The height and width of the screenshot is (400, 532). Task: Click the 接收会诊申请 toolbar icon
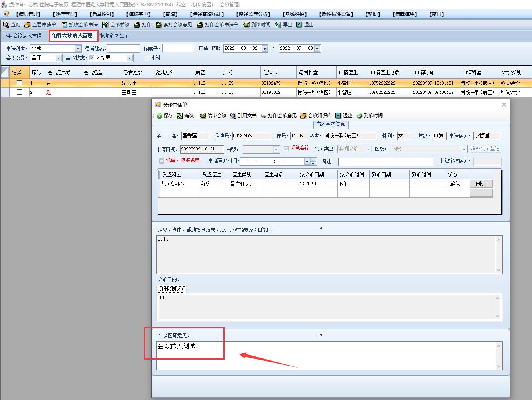(64, 25)
